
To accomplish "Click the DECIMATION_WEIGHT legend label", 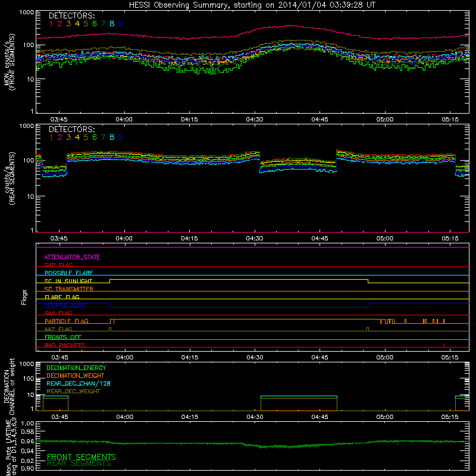I will click(x=76, y=375).
